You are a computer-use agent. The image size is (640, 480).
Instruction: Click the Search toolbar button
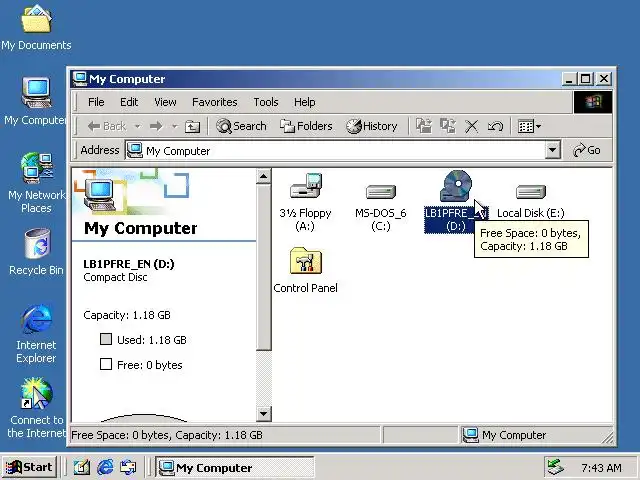pyautogui.click(x=241, y=126)
